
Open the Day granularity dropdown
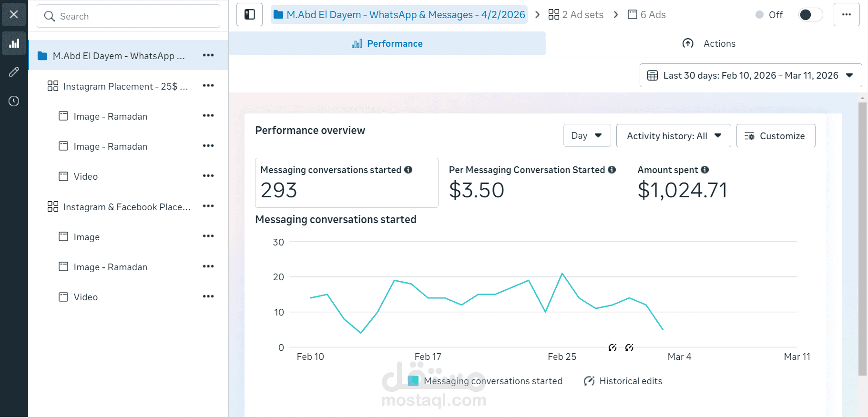coord(587,136)
